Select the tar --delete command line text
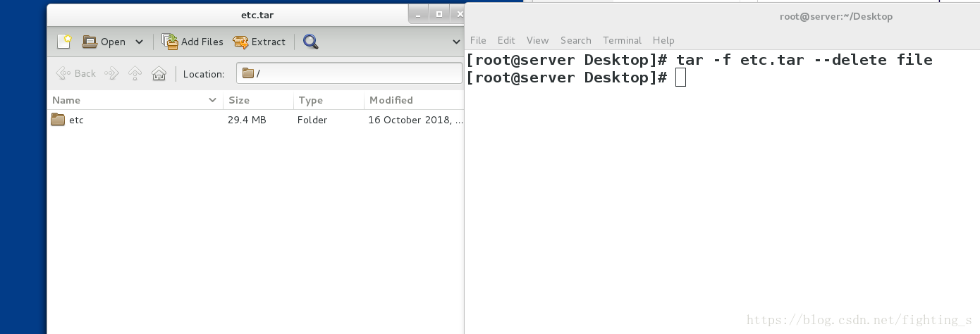 coord(804,60)
